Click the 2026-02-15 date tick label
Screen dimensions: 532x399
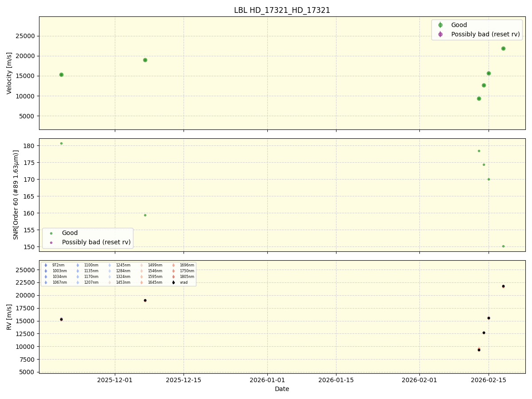pos(489,380)
